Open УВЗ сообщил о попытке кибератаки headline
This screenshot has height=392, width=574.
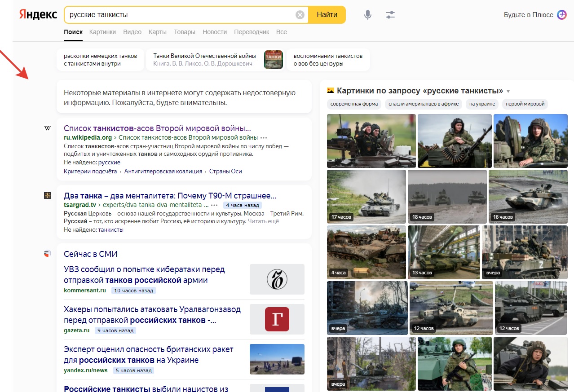[x=144, y=275]
